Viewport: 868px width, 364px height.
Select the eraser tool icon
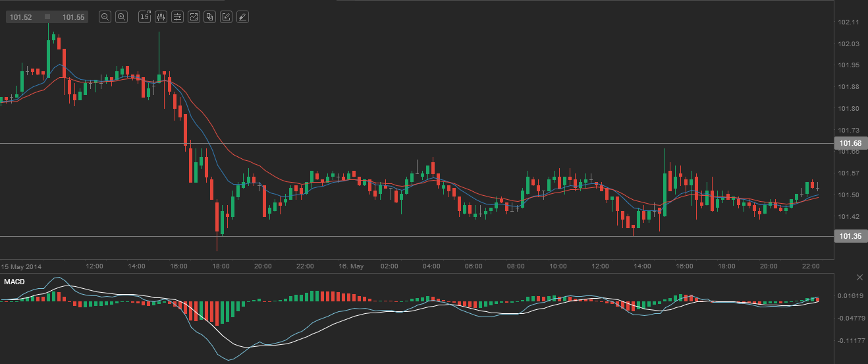click(242, 17)
